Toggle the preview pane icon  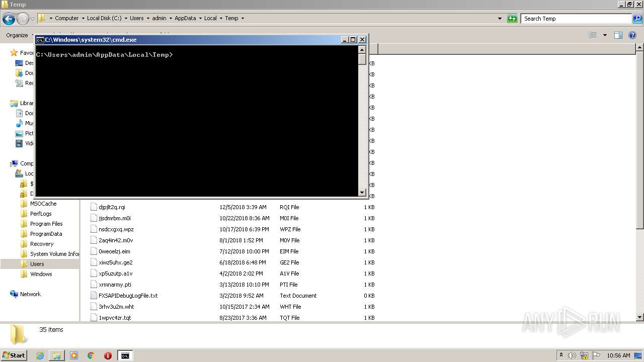coord(618,35)
